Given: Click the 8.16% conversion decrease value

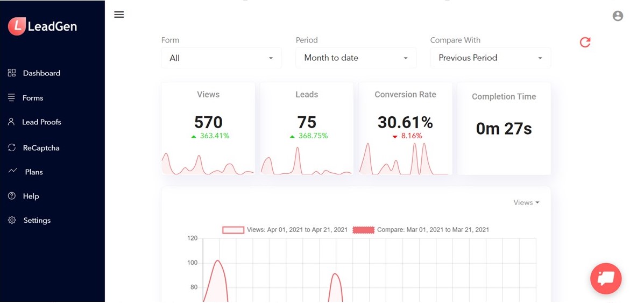Looking at the screenshot, I should coord(412,136).
